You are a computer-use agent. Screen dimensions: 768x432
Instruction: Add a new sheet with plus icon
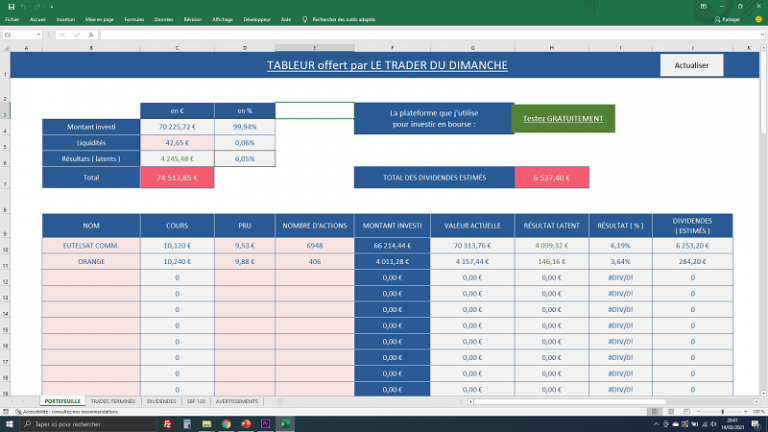[280, 401]
